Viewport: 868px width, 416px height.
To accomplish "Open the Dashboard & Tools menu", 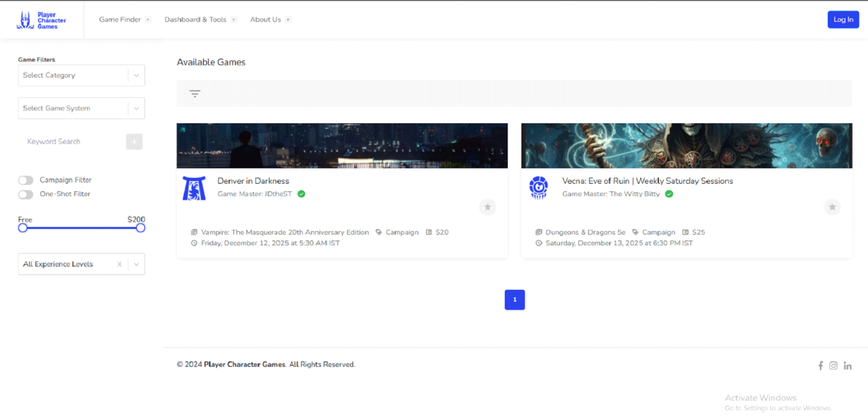I will point(196,19).
